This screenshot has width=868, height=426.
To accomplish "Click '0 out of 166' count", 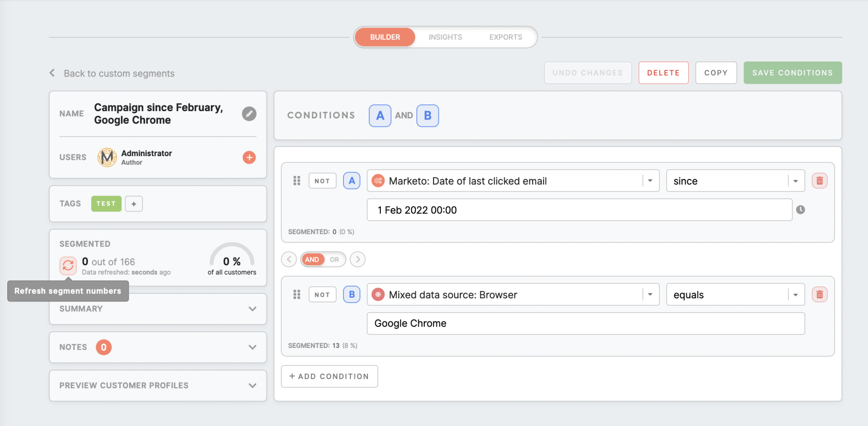I will click(109, 262).
